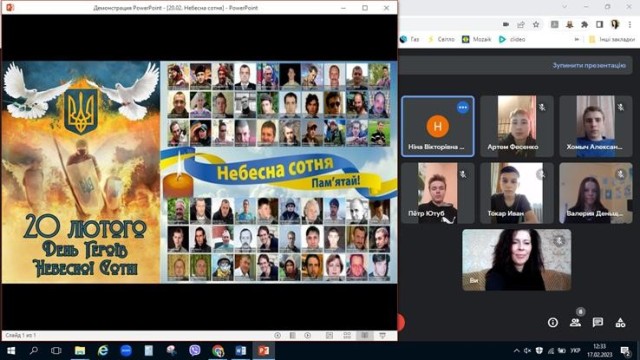Open the Інші закладки bookmarks folder

click(612, 39)
